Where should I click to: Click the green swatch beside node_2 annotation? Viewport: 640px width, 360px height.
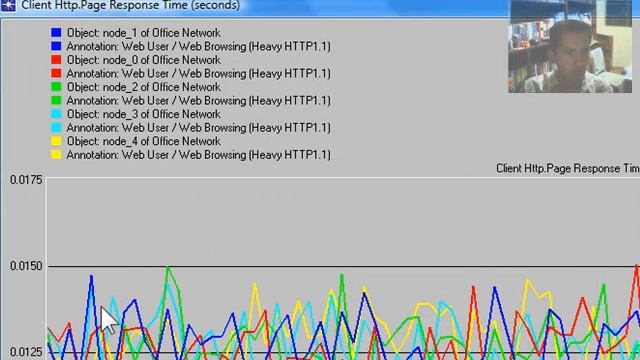click(x=56, y=100)
